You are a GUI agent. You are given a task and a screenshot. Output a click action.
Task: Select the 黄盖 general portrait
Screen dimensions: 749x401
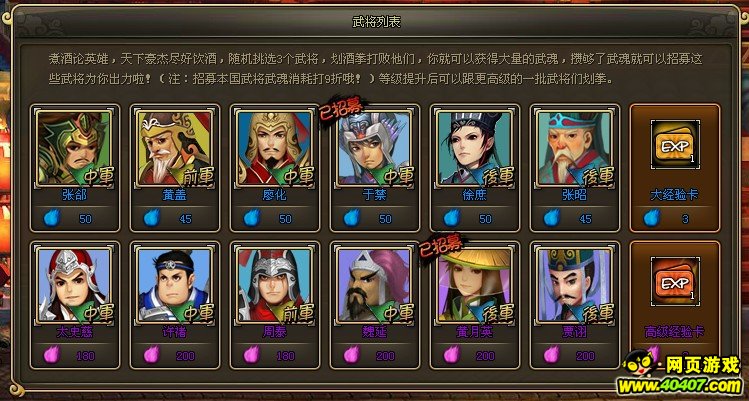pyautogui.click(x=174, y=148)
